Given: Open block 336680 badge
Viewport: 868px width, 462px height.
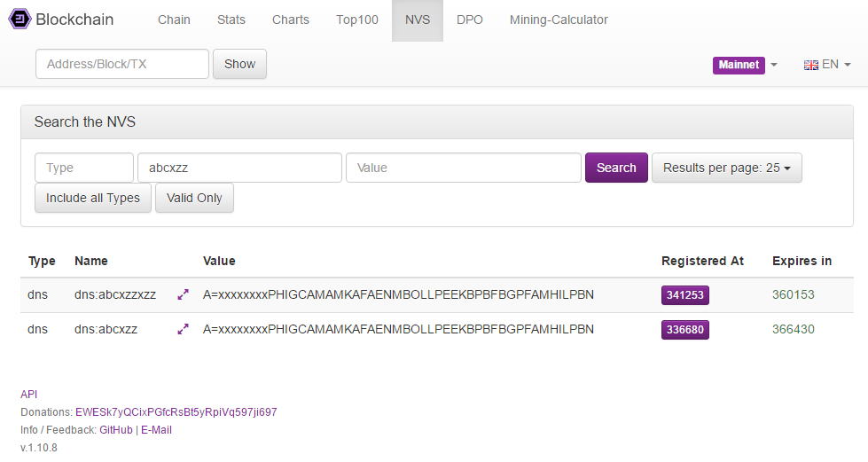Looking at the screenshot, I should point(684,330).
